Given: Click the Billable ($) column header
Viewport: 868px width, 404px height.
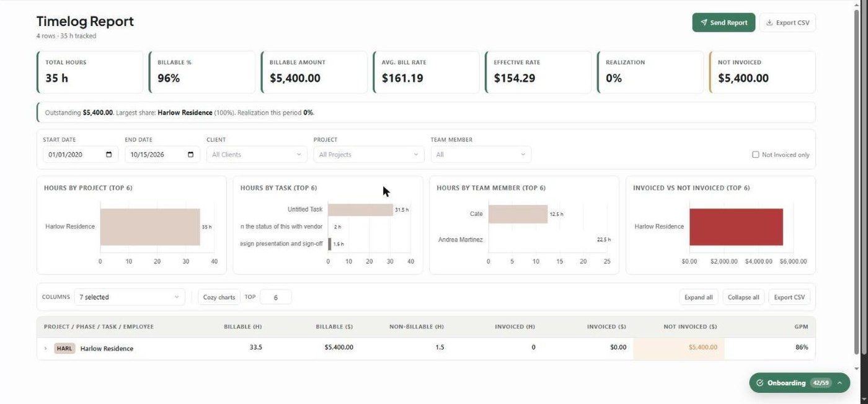Looking at the screenshot, I should pyautogui.click(x=334, y=326).
